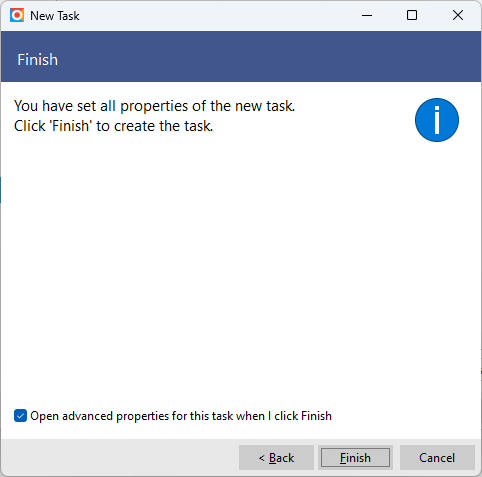Click the 'New Task' window title text
The image size is (482, 477).
(x=55, y=16)
